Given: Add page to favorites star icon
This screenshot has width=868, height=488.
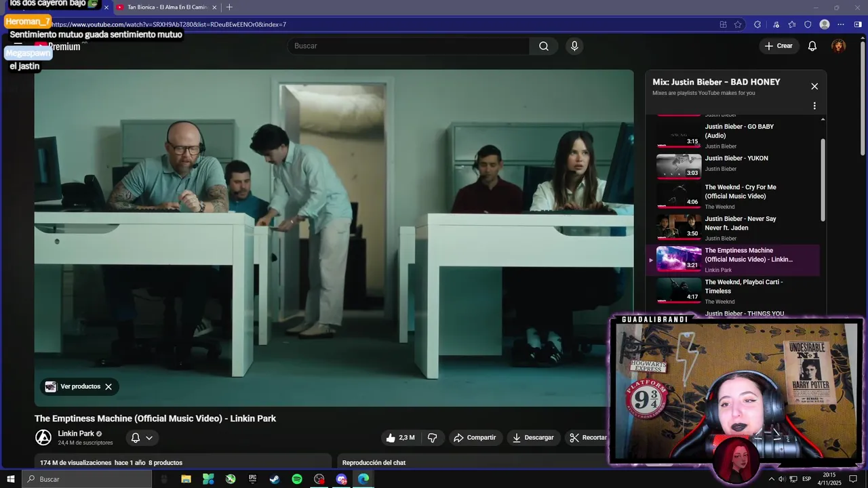Looking at the screenshot, I should (738, 24).
